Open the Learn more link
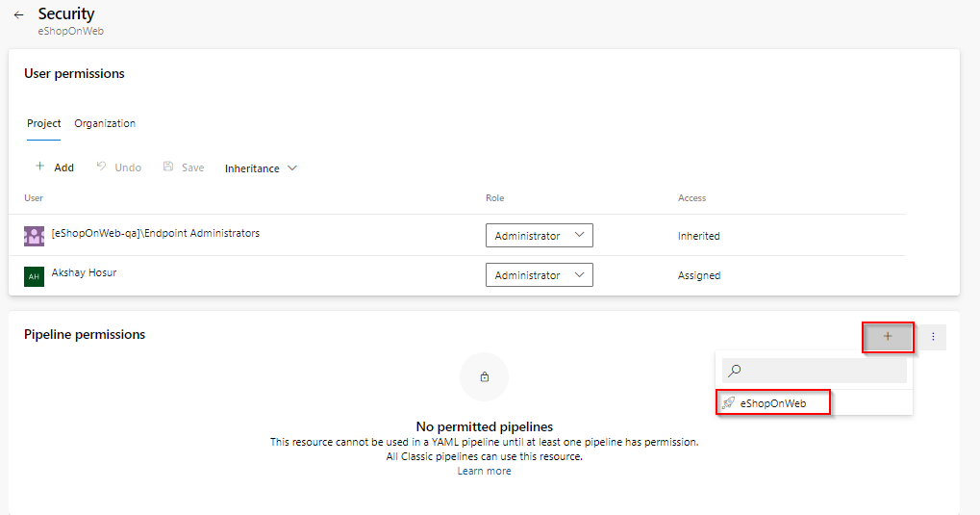Image resolution: width=980 pixels, height=515 pixels. tap(484, 471)
